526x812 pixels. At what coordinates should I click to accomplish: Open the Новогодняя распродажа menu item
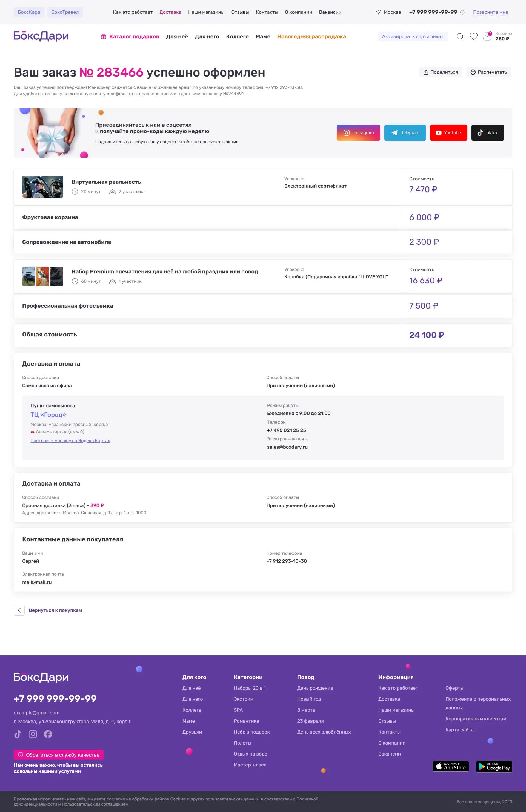311,36
